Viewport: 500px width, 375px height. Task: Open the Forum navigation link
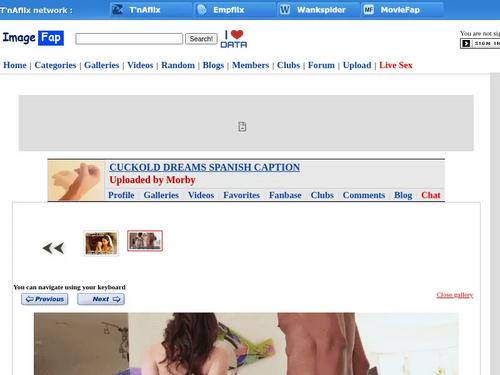click(321, 65)
